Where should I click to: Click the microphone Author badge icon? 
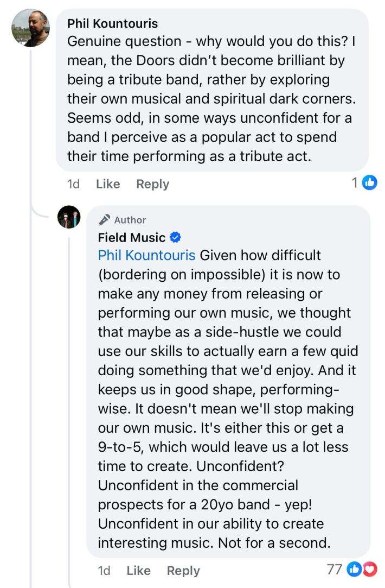tap(104, 220)
